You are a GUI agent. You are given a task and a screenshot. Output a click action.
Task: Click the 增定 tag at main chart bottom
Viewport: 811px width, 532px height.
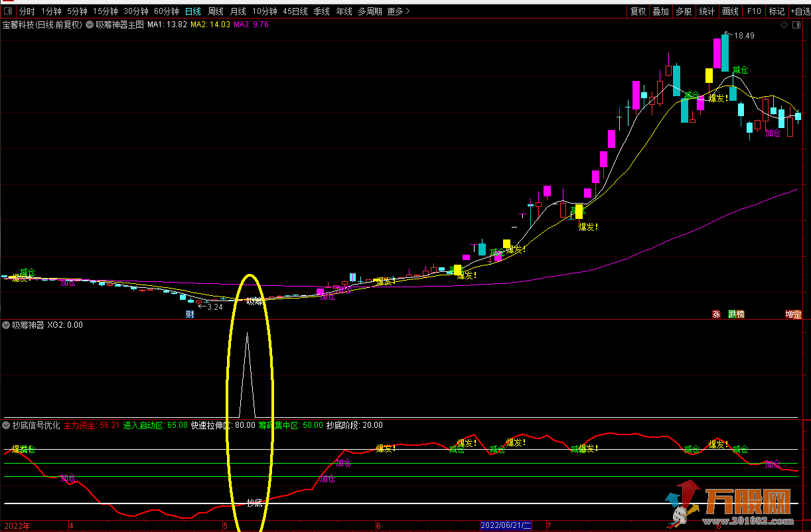click(793, 314)
